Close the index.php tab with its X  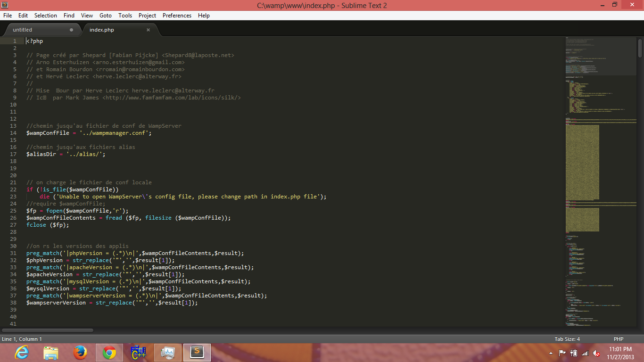[x=148, y=30]
